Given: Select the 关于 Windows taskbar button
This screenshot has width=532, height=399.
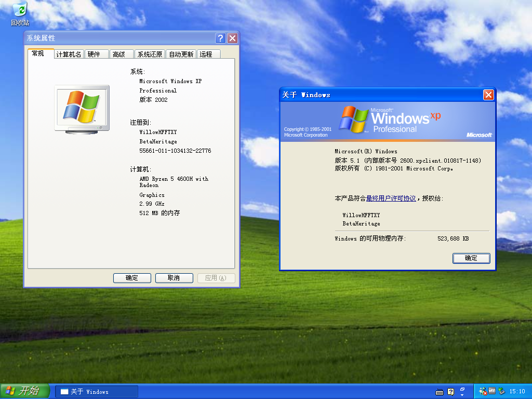Looking at the screenshot, I should [x=97, y=392].
